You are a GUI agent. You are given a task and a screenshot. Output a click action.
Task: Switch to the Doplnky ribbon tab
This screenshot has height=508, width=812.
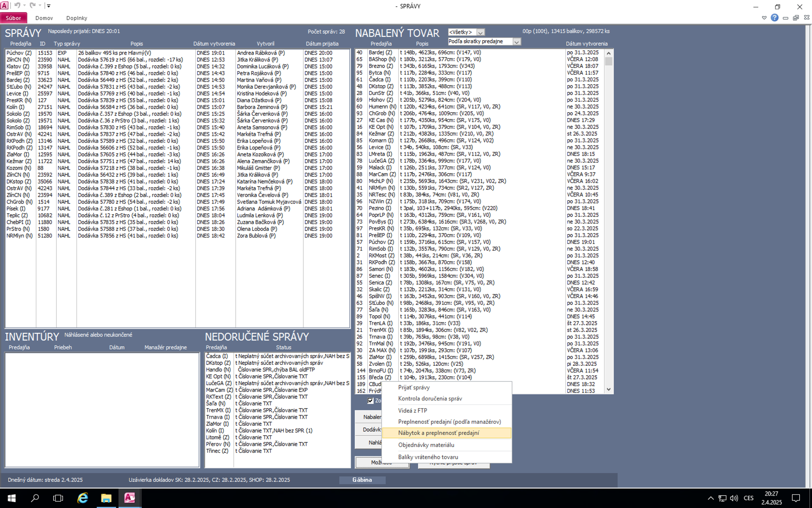point(77,18)
